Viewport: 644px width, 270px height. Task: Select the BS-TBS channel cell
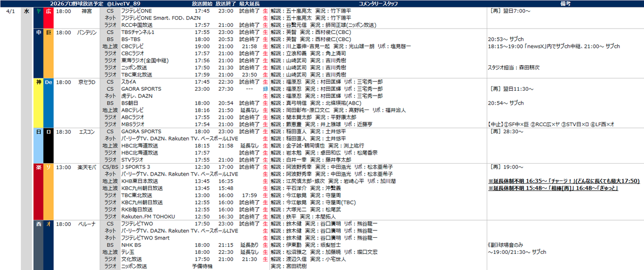click(131, 39)
